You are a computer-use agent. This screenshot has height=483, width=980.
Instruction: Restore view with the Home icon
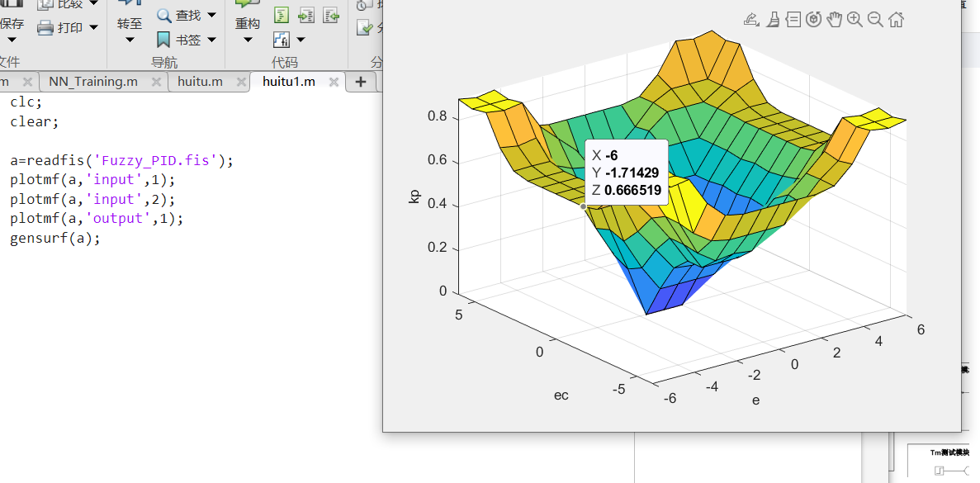coord(896,20)
